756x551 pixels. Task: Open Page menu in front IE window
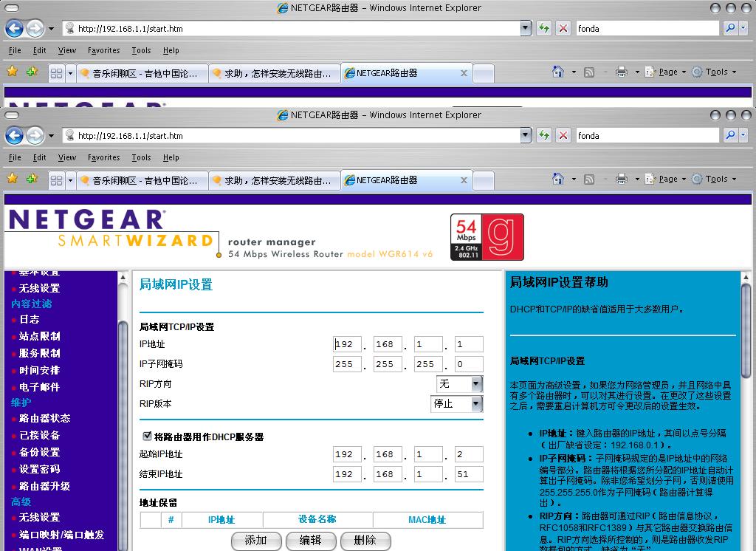[x=665, y=179]
